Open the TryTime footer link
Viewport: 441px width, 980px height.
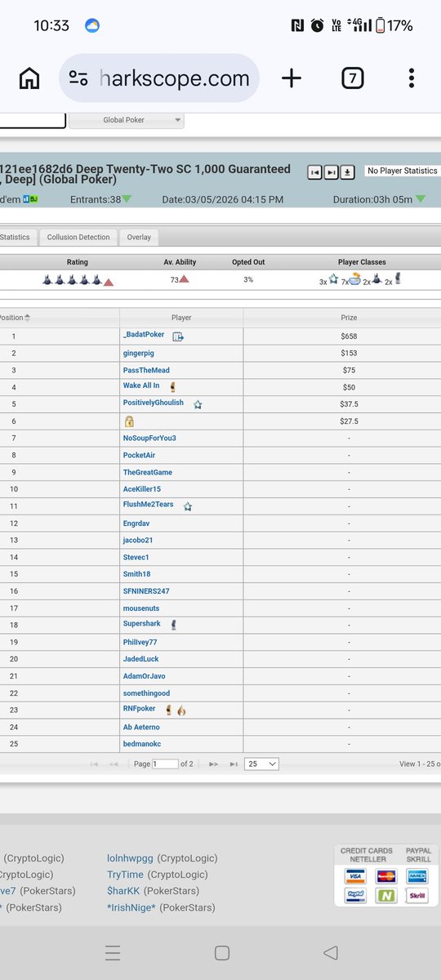point(125,875)
